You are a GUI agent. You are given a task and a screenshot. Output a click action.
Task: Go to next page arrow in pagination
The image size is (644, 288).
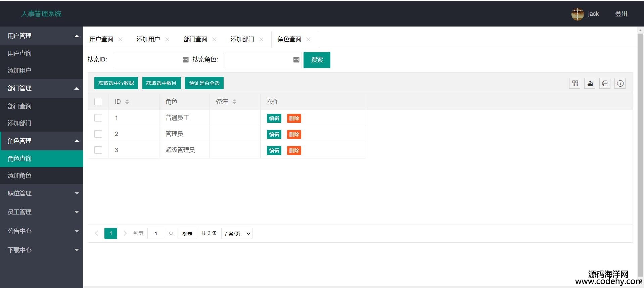(125, 233)
